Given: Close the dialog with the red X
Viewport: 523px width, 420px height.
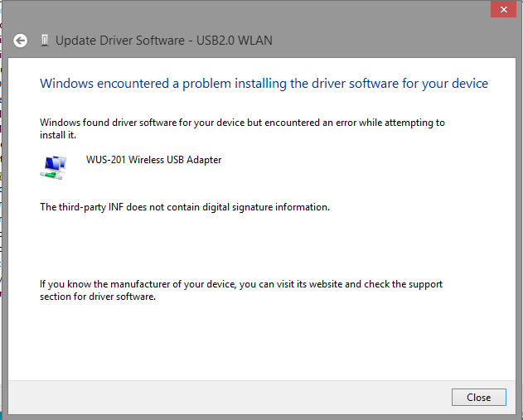Looking at the screenshot, I should (503, 9).
